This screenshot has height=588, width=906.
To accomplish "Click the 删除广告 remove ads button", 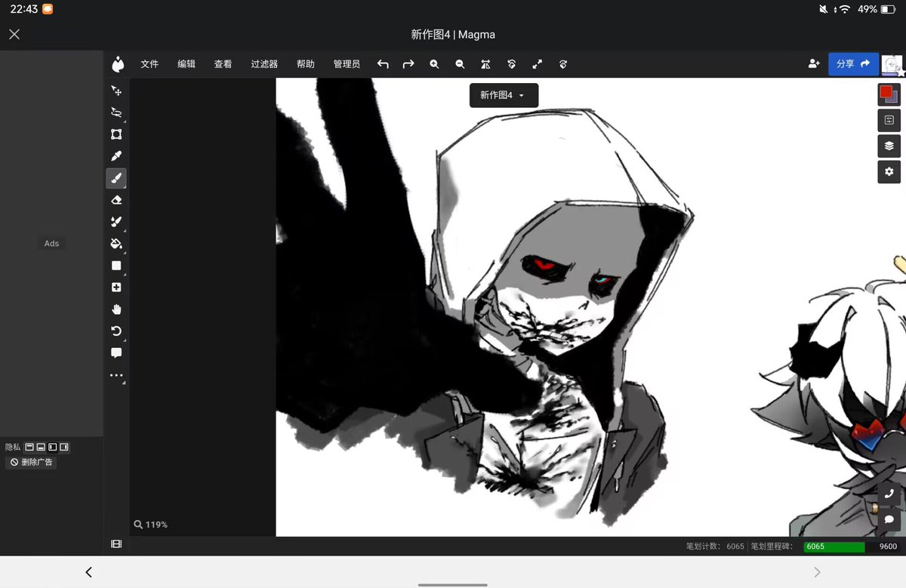I will [x=31, y=462].
